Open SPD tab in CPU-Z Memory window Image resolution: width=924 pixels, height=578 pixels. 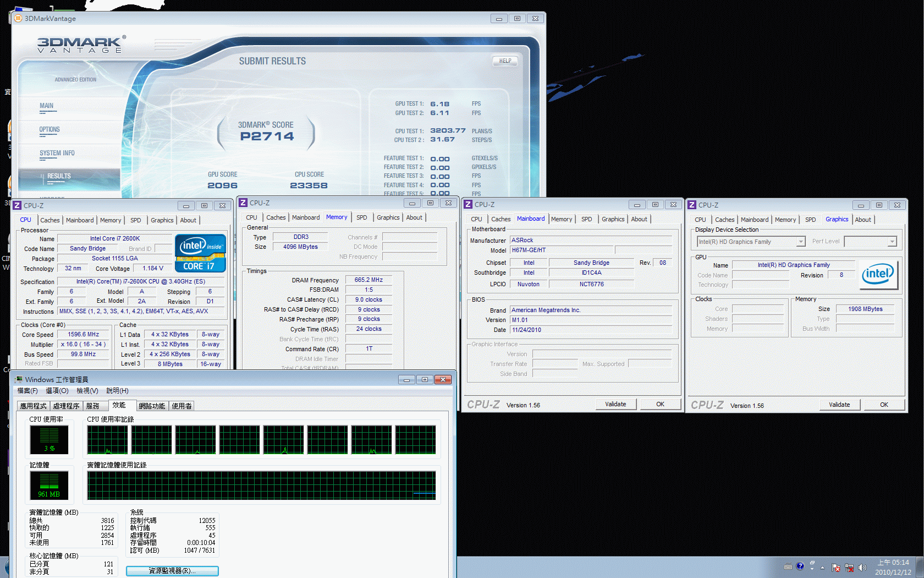pos(362,217)
